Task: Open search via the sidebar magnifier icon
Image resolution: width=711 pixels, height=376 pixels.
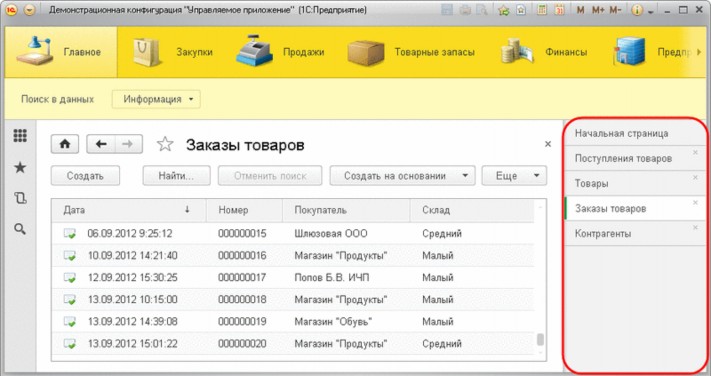Action: tap(20, 229)
